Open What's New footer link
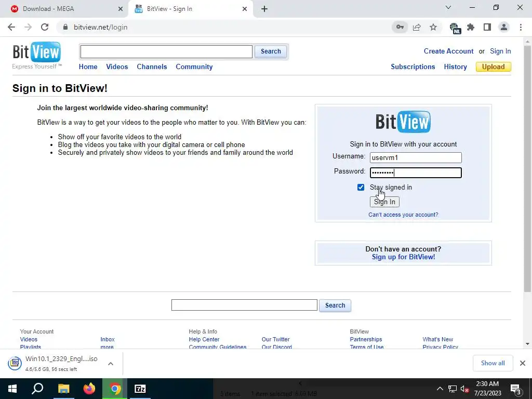The image size is (532, 399). click(x=437, y=339)
